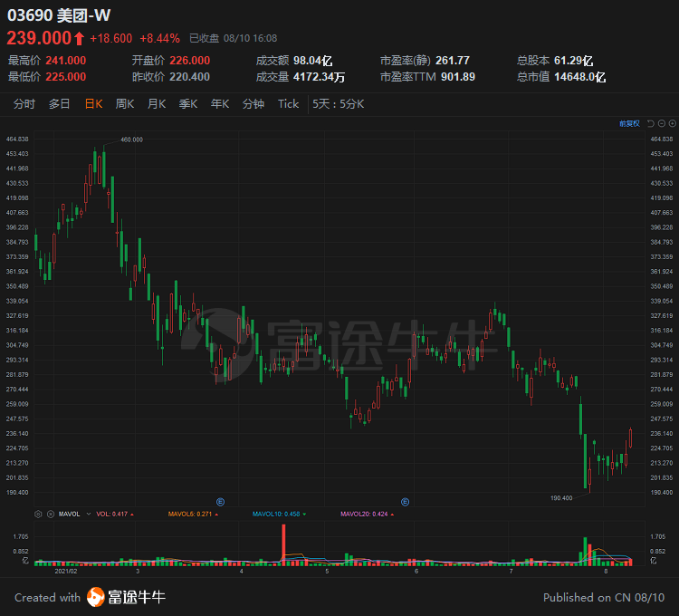Open the earnings event marker near April
Screen dimensions: 679x616
(220, 502)
